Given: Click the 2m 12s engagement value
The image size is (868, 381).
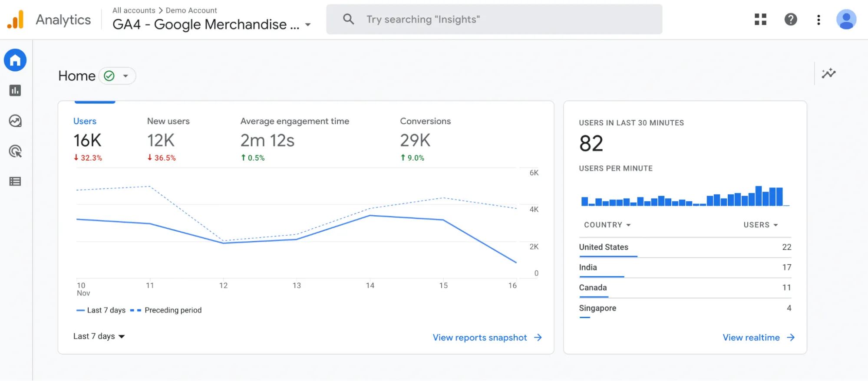Looking at the screenshot, I should coord(267,141).
